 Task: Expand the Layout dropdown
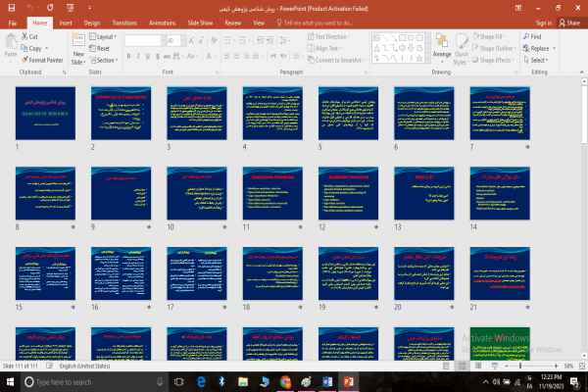pos(104,36)
